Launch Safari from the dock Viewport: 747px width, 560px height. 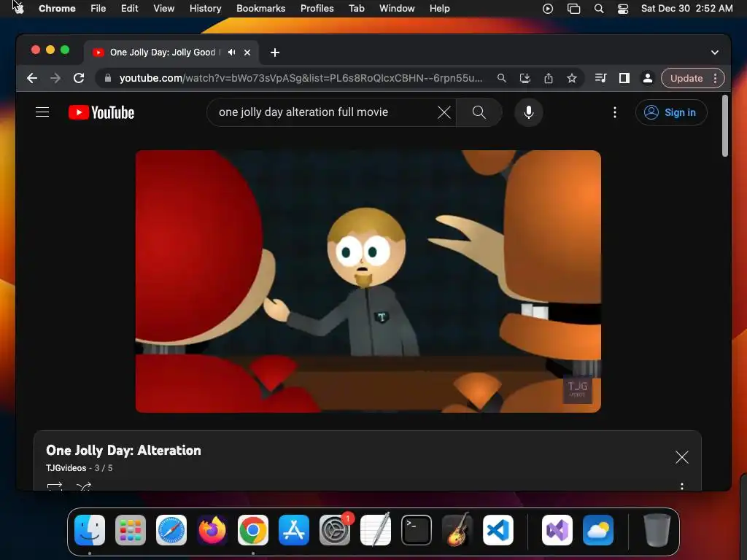[171, 530]
